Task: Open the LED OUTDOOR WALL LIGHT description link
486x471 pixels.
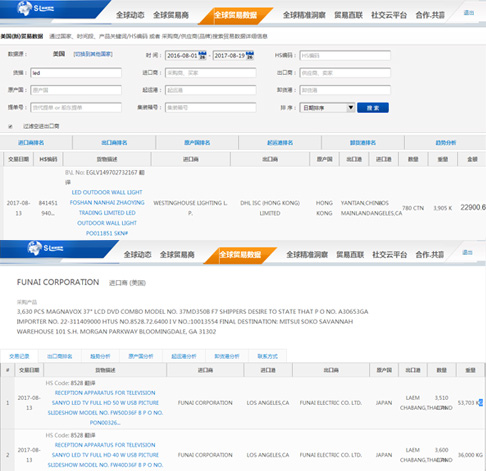Action: [107, 192]
